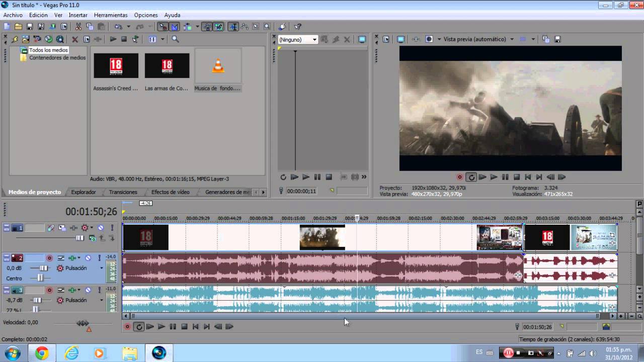This screenshot has width=644, height=362.
Task: Create a new project via toolbar icon
Action: coord(7,27)
